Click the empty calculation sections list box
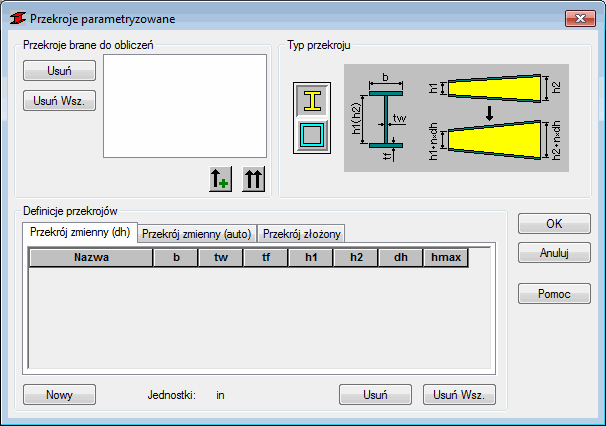The image size is (606, 426). pyautogui.click(x=185, y=106)
